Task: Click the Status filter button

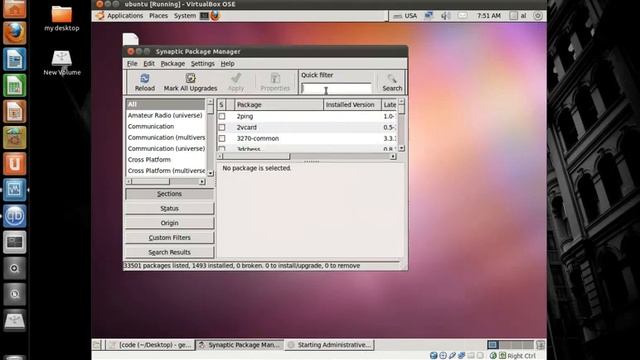Action: (x=169, y=209)
